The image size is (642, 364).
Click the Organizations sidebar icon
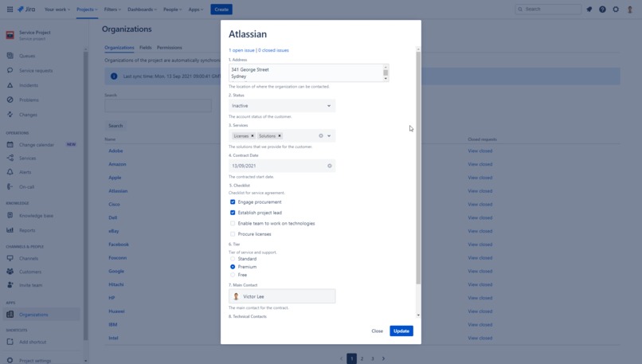coord(10,315)
